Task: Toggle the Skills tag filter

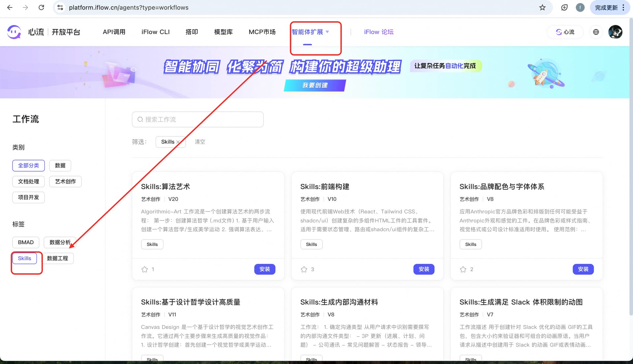Action: click(24, 258)
